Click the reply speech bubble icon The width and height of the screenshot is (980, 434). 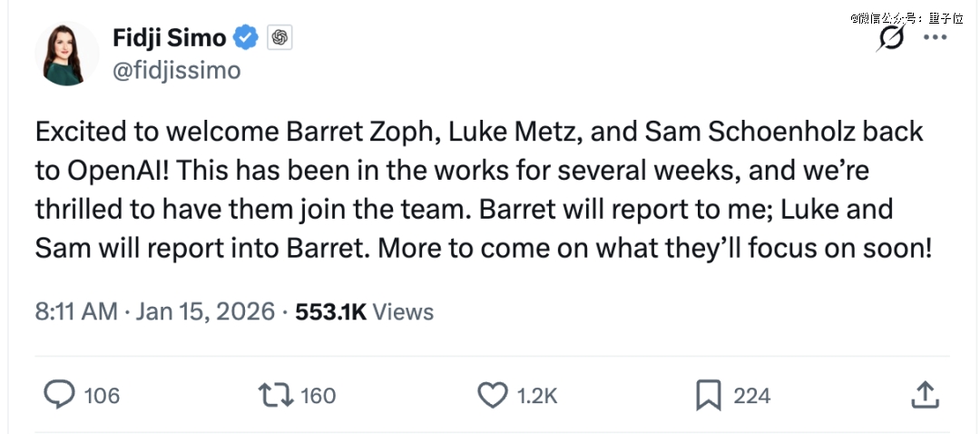[x=59, y=394]
